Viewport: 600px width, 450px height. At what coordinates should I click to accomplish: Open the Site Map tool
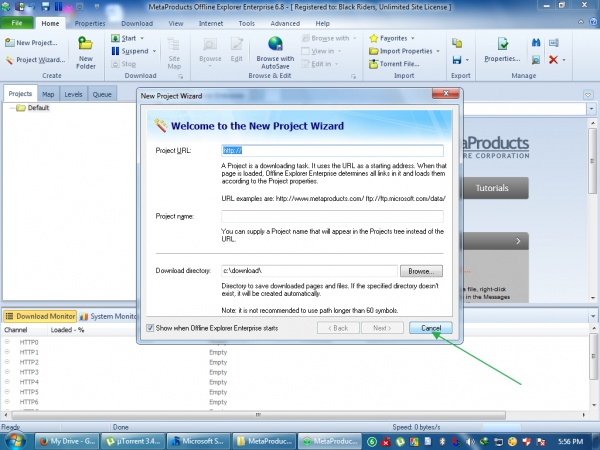click(x=174, y=53)
